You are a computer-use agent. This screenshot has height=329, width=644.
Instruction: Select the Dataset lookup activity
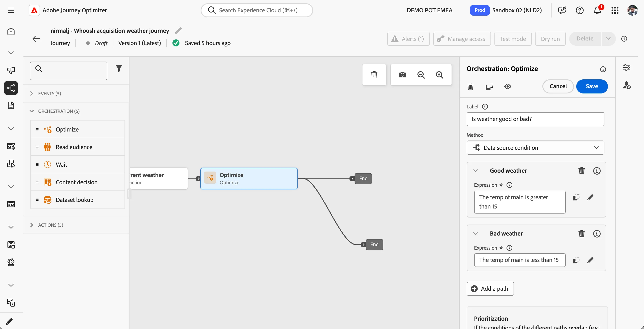(x=77, y=200)
